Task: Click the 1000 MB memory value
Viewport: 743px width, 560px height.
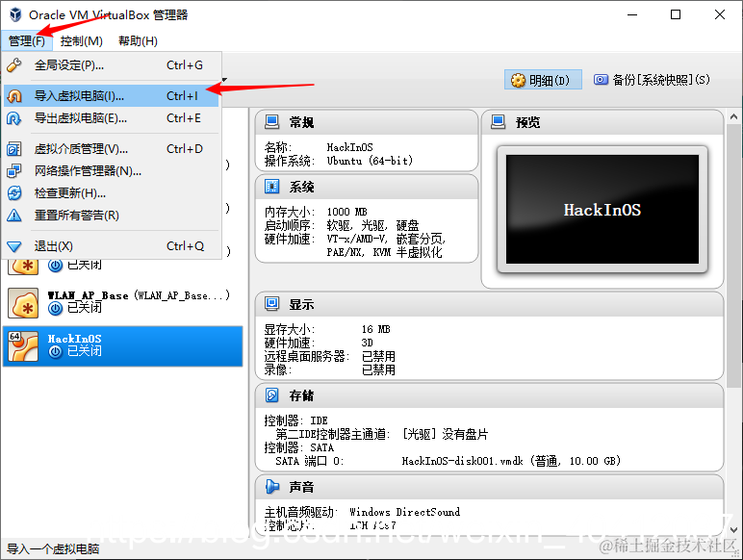Action: (x=346, y=212)
